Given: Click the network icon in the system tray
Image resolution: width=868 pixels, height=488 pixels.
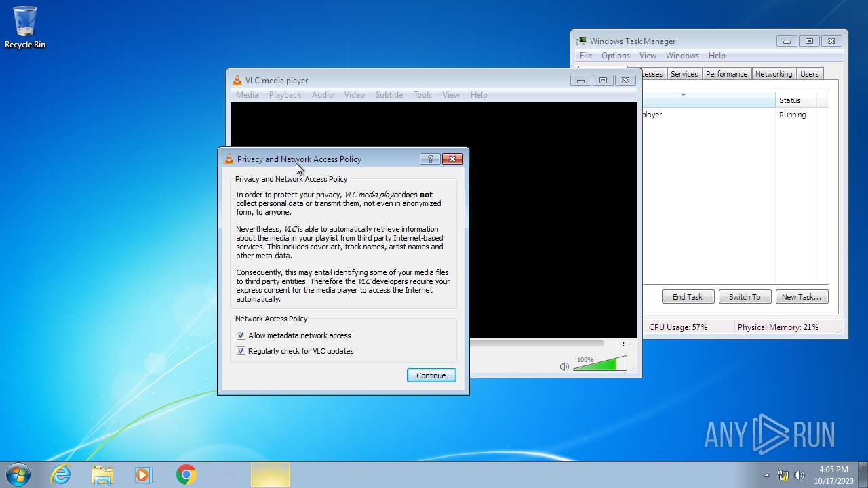Looking at the screenshot, I should [x=783, y=475].
